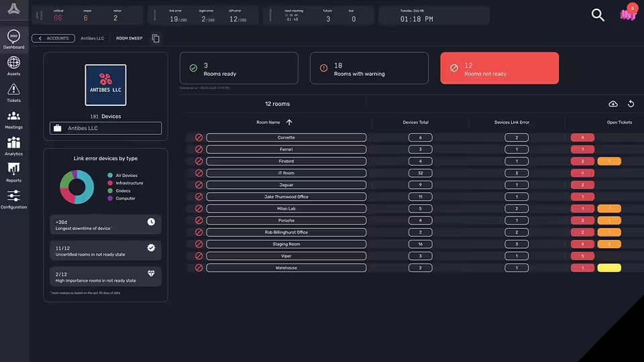This screenshot has height=362, width=644.
Task: Open the Dashboard section
Action: [13, 38]
